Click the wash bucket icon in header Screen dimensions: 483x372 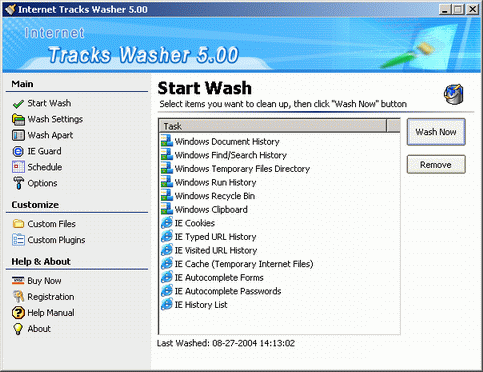tap(454, 94)
